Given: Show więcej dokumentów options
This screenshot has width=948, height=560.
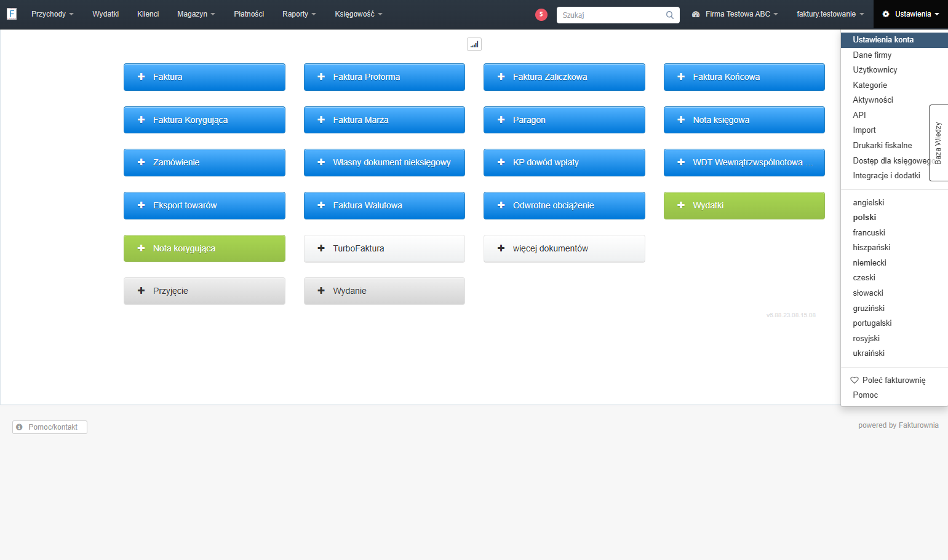Looking at the screenshot, I should (x=564, y=248).
